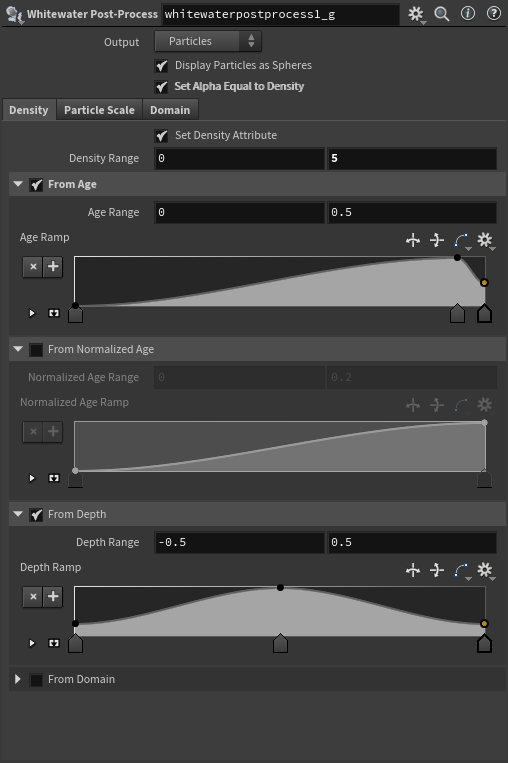Toggle Set Alpha Equal to Density checkbox
The image size is (508, 763).
(x=161, y=87)
